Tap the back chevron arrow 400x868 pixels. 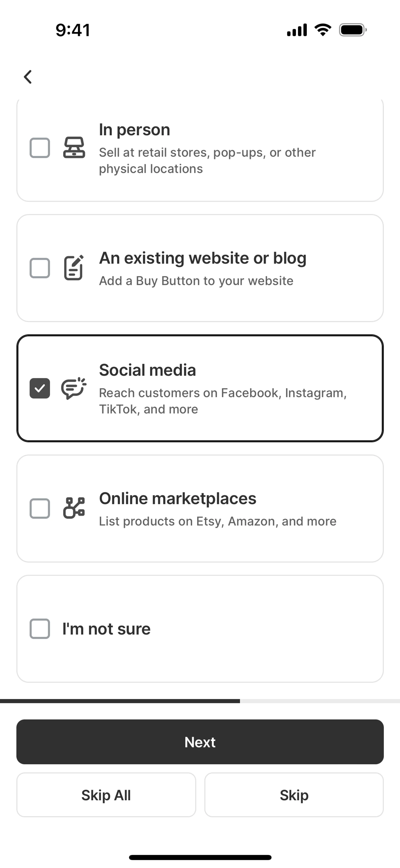coord(28,77)
